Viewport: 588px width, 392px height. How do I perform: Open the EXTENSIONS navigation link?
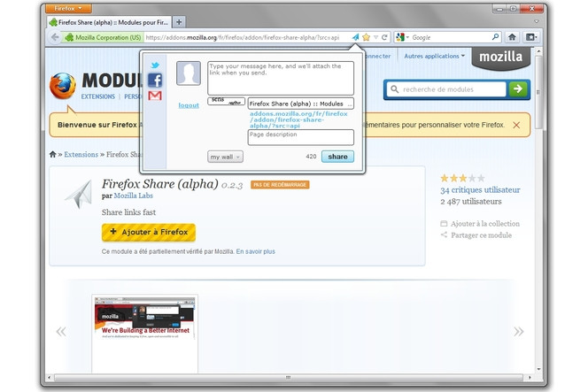[98, 96]
